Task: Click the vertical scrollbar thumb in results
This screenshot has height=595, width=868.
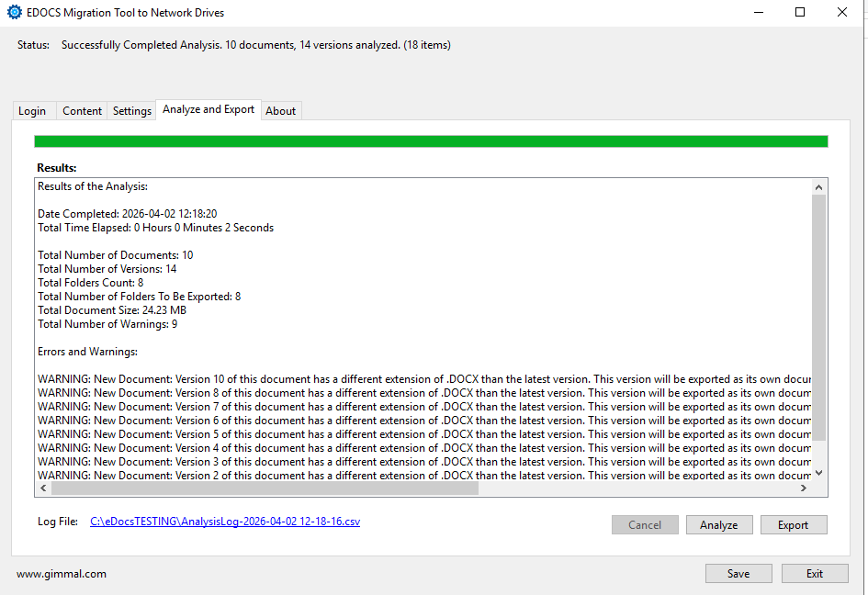Action: tap(819, 317)
